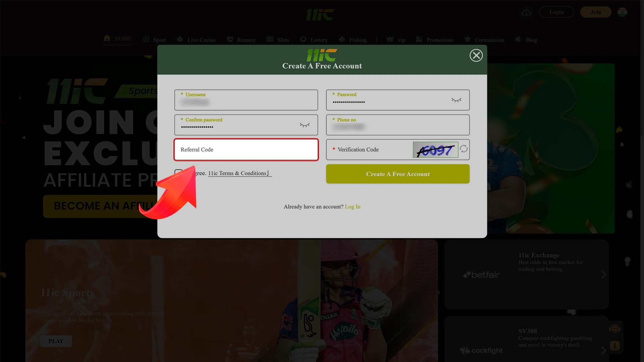Click the 11ic logo in the modal header

coord(322,54)
